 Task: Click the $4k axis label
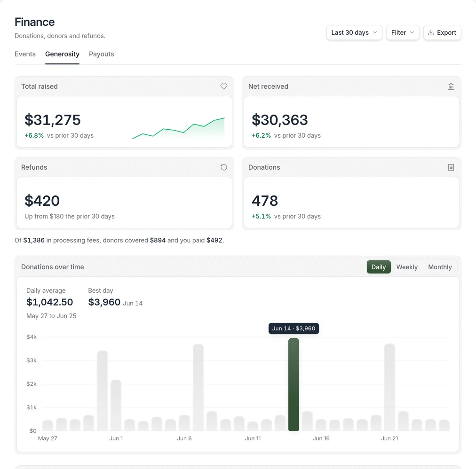[32, 337]
